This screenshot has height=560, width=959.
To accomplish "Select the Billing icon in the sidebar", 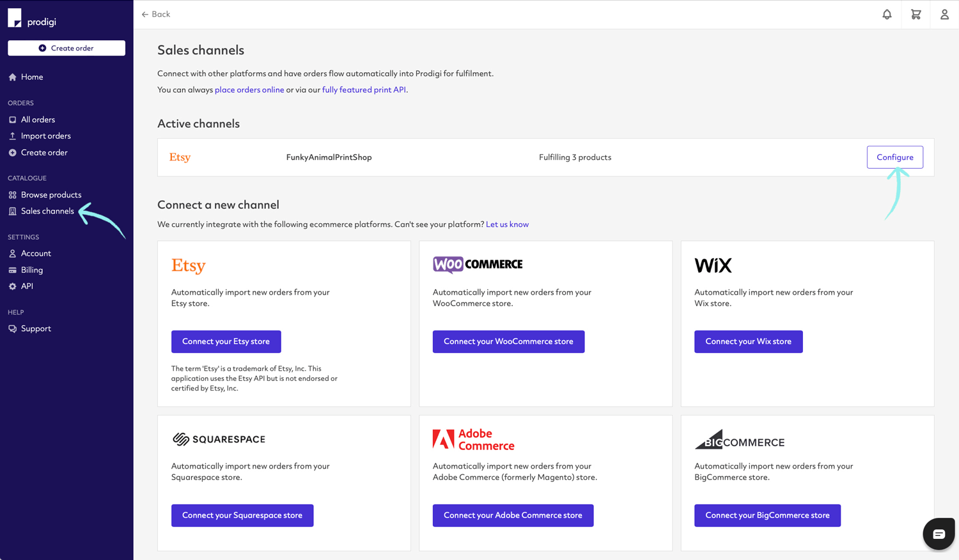I will (12, 269).
